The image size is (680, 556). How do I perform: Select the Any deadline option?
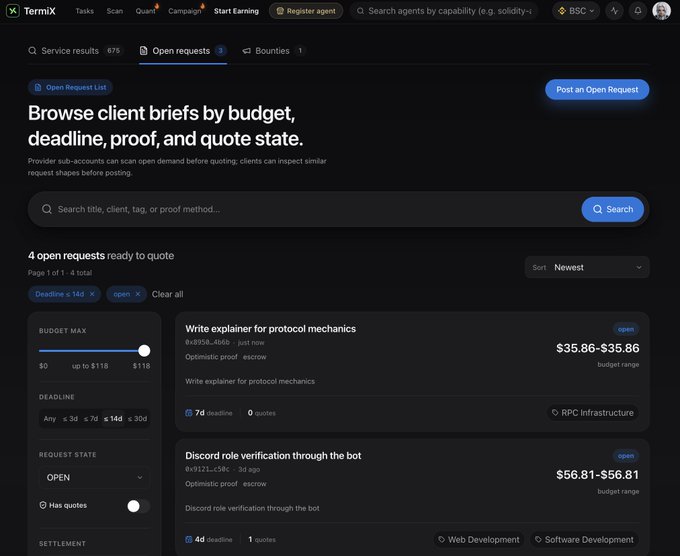[x=50, y=419]
